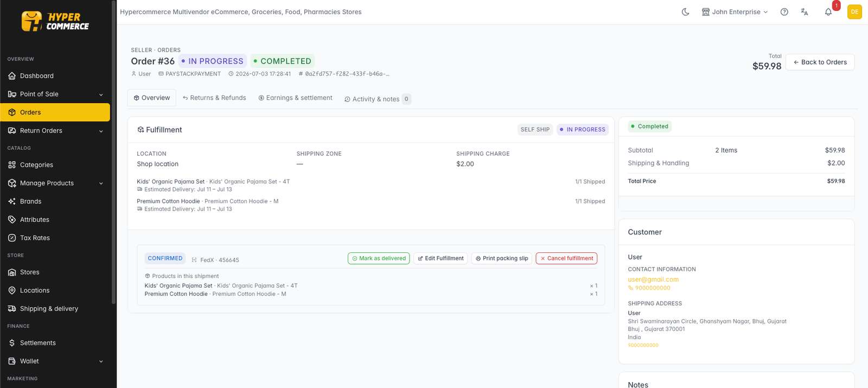Click the Cancel fulfillment button

(566, 258)
